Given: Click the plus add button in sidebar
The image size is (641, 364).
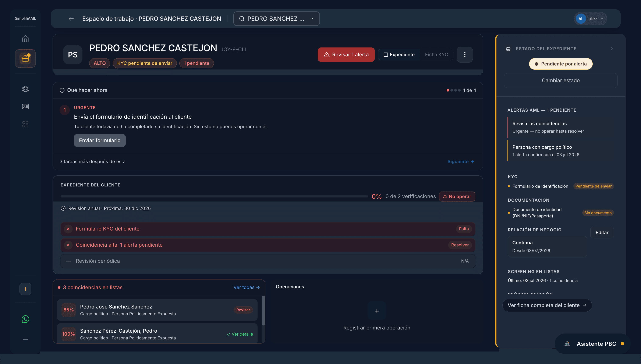Looking at the screenshot, I should point(25,289).
